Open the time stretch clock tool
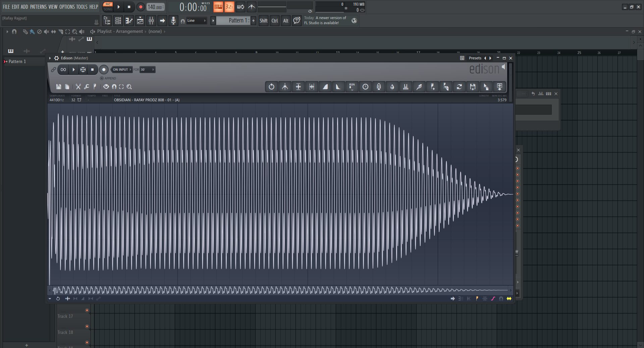The width and height of the screenshot is (644, 348). 365,87
